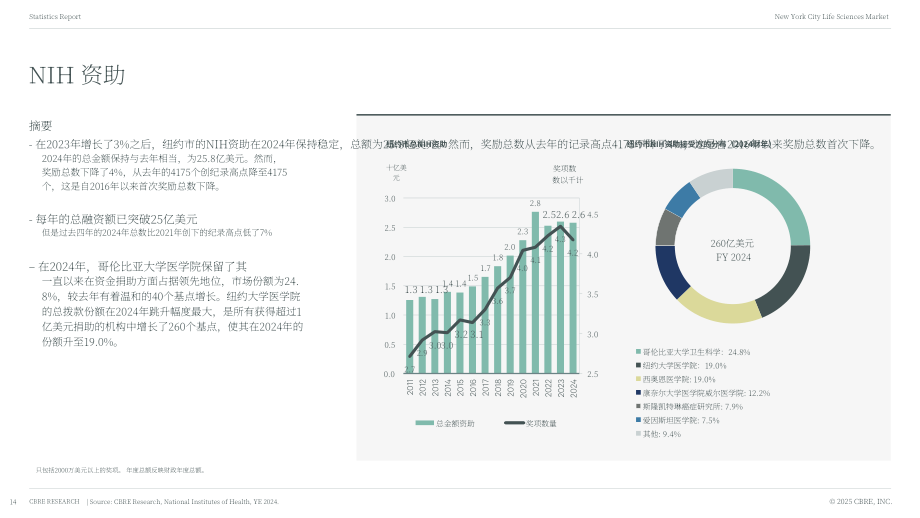Click the legend text '西奥恩医学院: 19.0%'
Image resolution: width=920 pixels, height=518 pixels.
[679, 380]
